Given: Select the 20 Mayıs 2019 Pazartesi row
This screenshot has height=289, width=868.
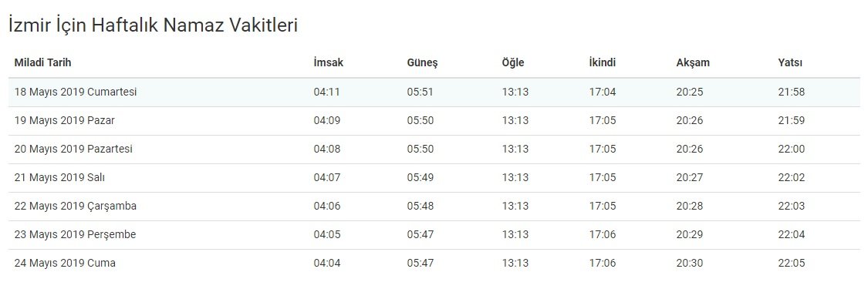Looking at the screenshot, I should (434, 150).
